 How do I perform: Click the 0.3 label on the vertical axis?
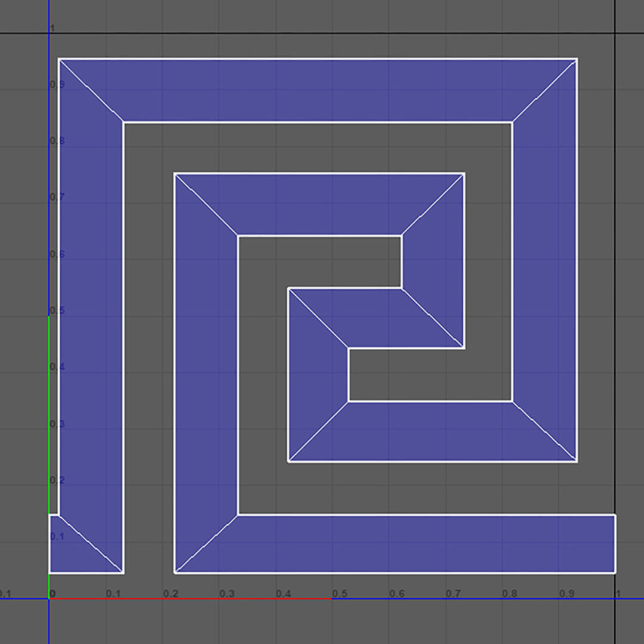point(57,423)
